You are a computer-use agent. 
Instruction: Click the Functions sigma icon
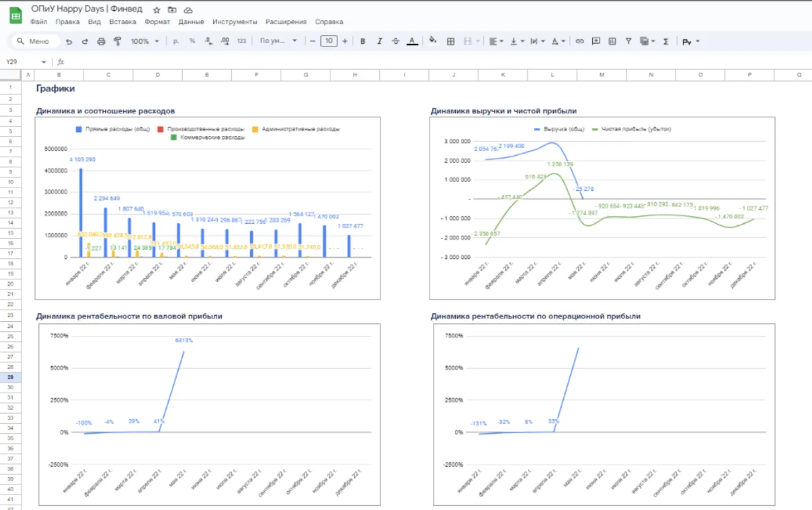tap(666, 42)
